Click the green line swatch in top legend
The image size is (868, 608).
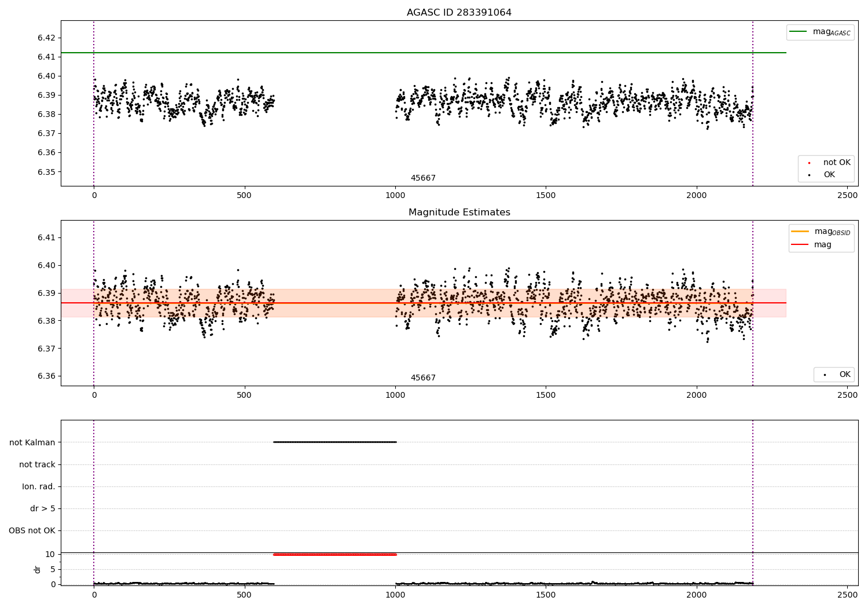(x=798, y=32)
